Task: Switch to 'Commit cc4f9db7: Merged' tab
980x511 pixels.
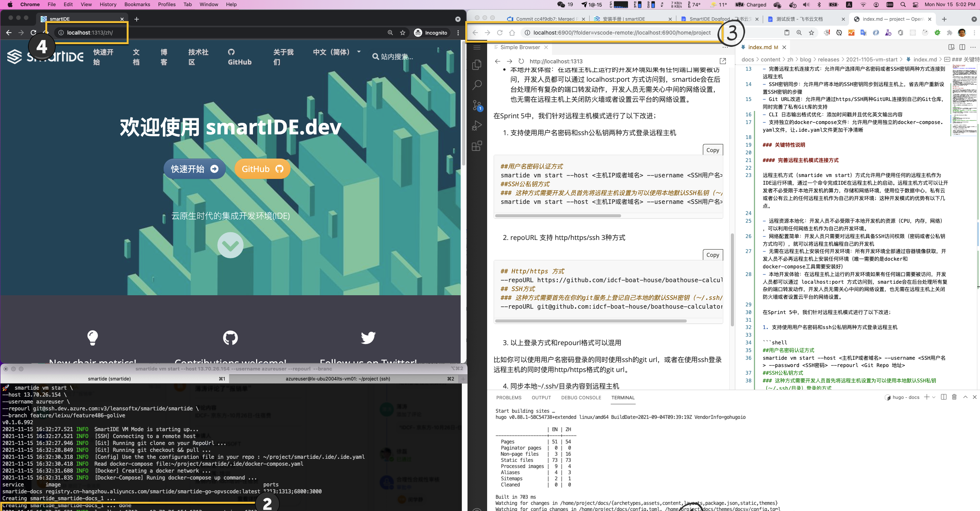Action: click(545, 19)
